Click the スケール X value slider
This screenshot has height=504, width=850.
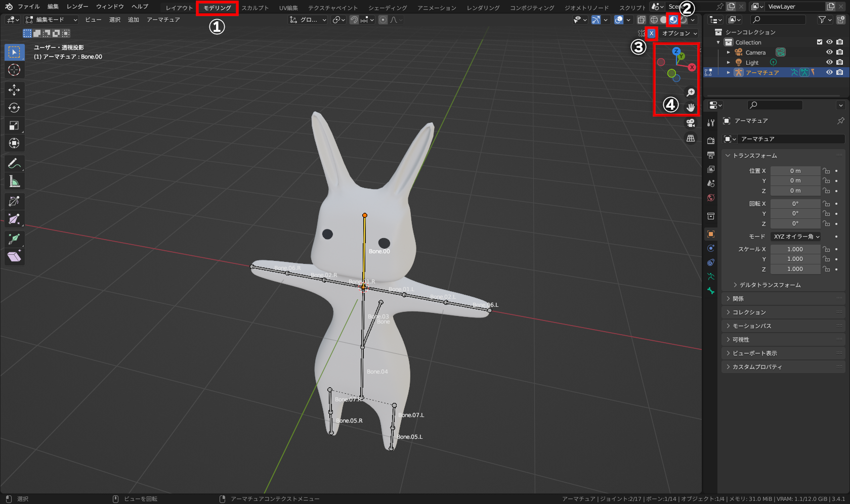coord(795,249)
